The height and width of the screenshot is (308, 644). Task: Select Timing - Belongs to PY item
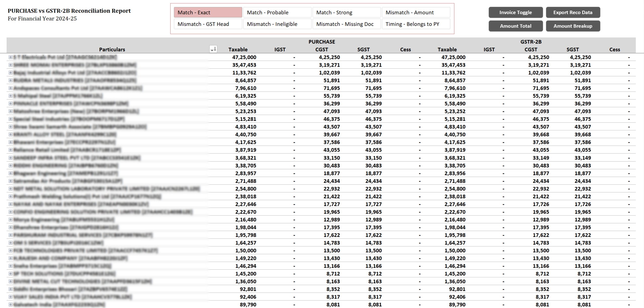click(x=416, y=24)
